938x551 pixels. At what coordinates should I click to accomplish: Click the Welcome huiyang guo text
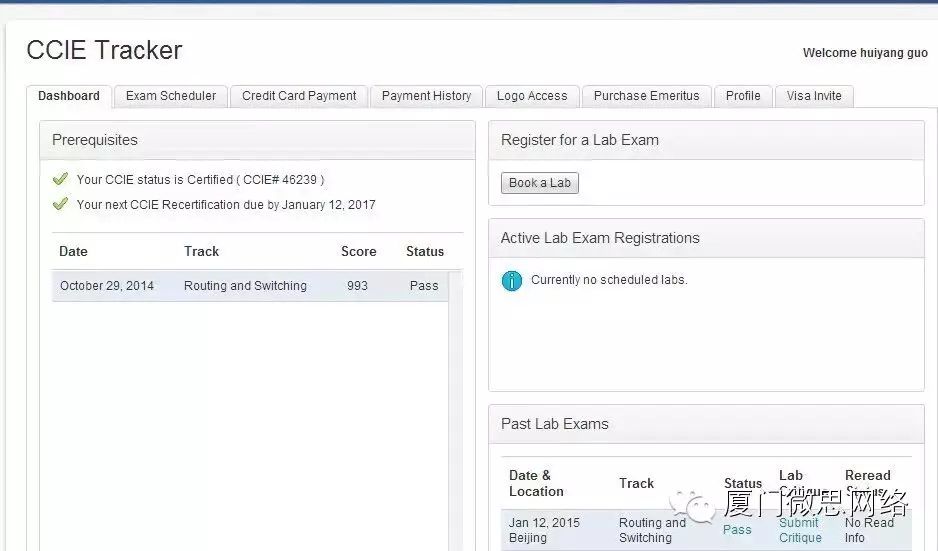865,53
